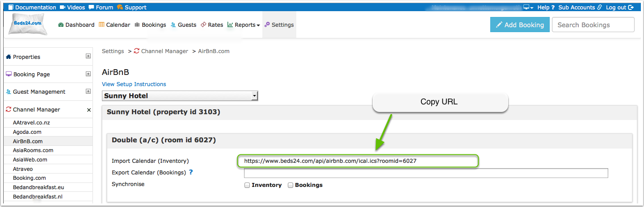The height and width of the screenshot is (207, 644).
Task: Toggle the Bookings synchronise checkbox
Action: 290,185
